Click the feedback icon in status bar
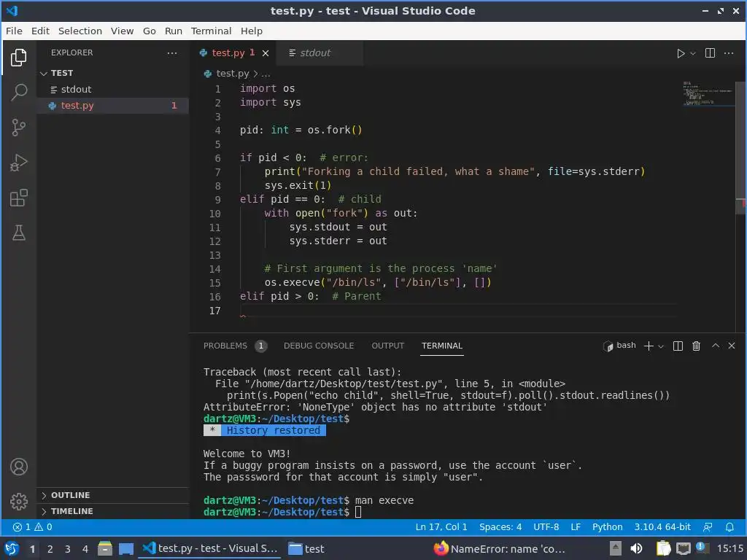The width and height of the screenshot is (747, 560). point(708,527)
